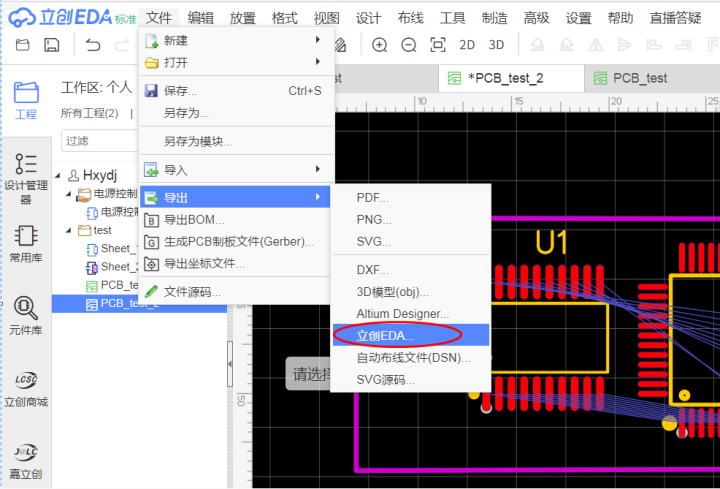The width and height of the screenshot is (720, 489).
Task: Open the 工程 project sidebar panel
Action: coord(26,101)
